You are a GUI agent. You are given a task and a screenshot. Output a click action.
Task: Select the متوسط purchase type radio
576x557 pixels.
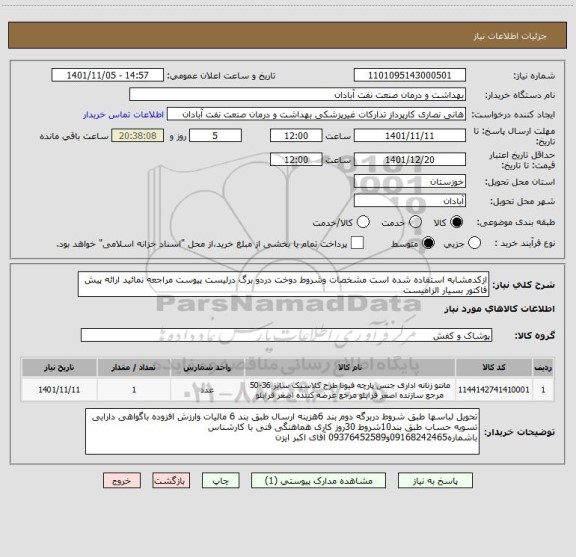[428, 243]
